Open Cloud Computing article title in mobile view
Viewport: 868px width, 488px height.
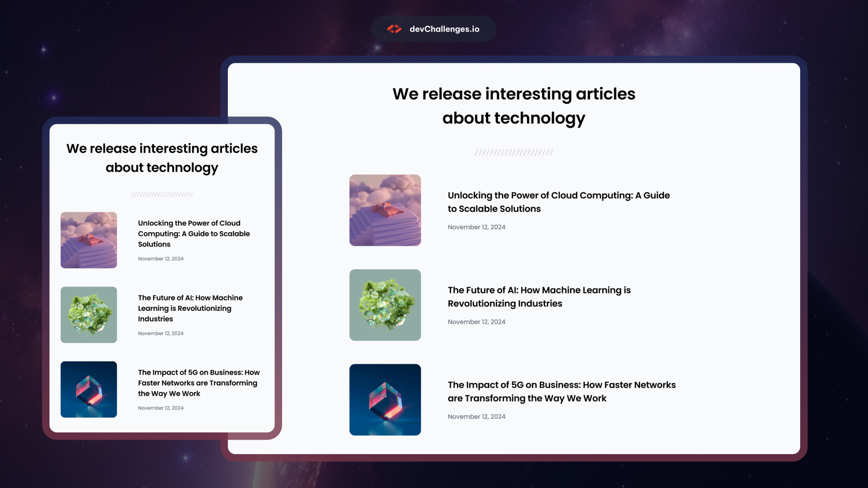193,234
